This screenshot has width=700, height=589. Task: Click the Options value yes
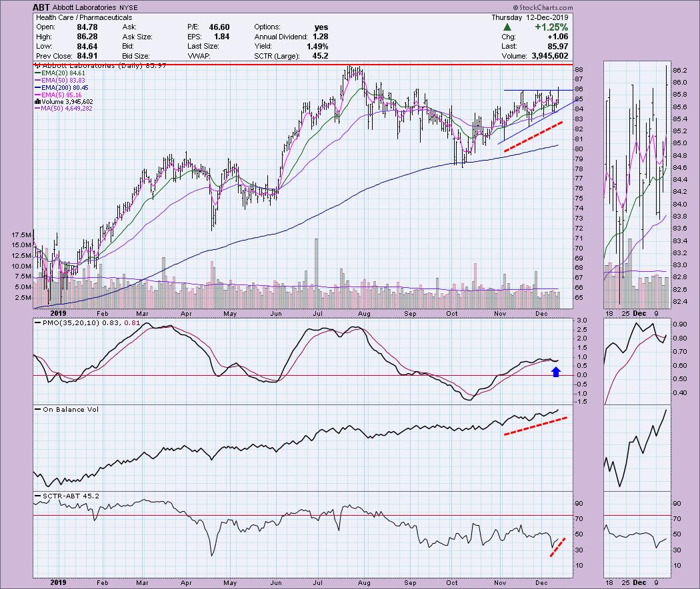click(321, 27)
